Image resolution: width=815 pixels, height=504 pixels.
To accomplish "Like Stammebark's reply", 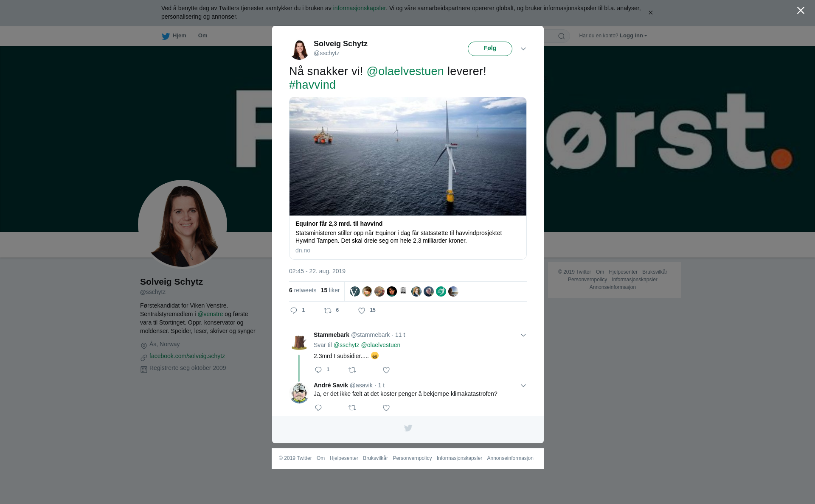I will pyautogui.click(x=386, y=370).
